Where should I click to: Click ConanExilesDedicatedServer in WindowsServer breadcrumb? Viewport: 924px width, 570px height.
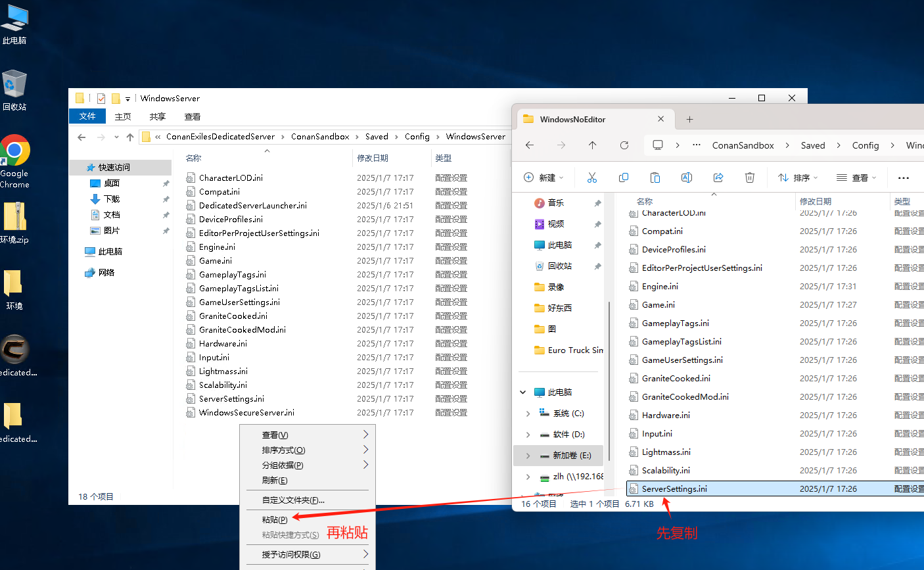pyautogui.click(x=220, y=137)
